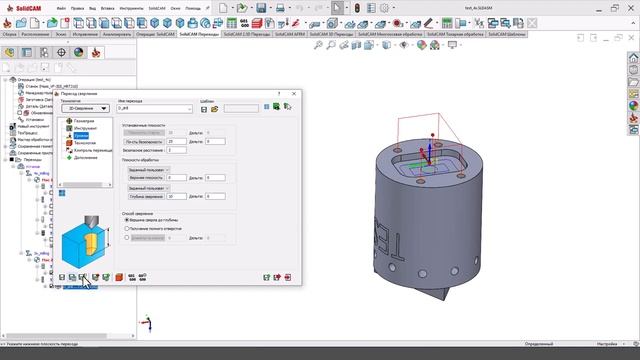Select the third drilling depth radio with diameter value
Screen dimensions: 640x360
tap(127, 238)
